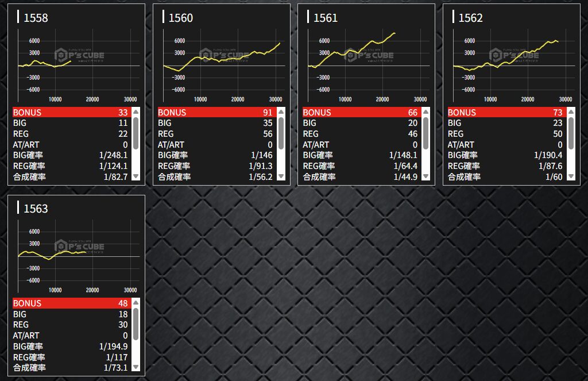Hit the scroll-down arrow in machine 1562's panel
Viewport: 588px width, 381px height.
point(571,176)
